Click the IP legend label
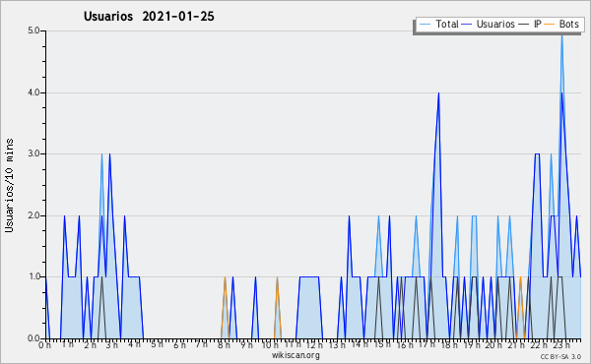 pos(538,24)
